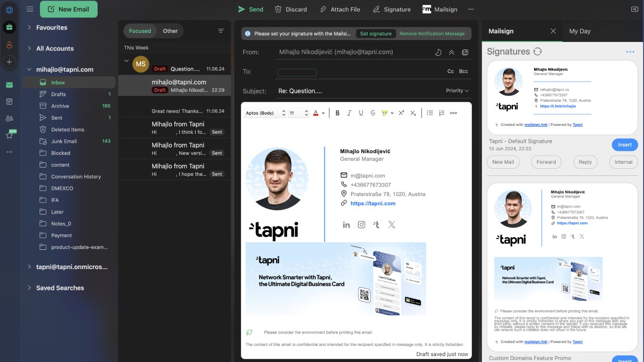This screenshot has height=362, width=644.
Task: Open the People contacts icon
Action: tap(9, 118)
